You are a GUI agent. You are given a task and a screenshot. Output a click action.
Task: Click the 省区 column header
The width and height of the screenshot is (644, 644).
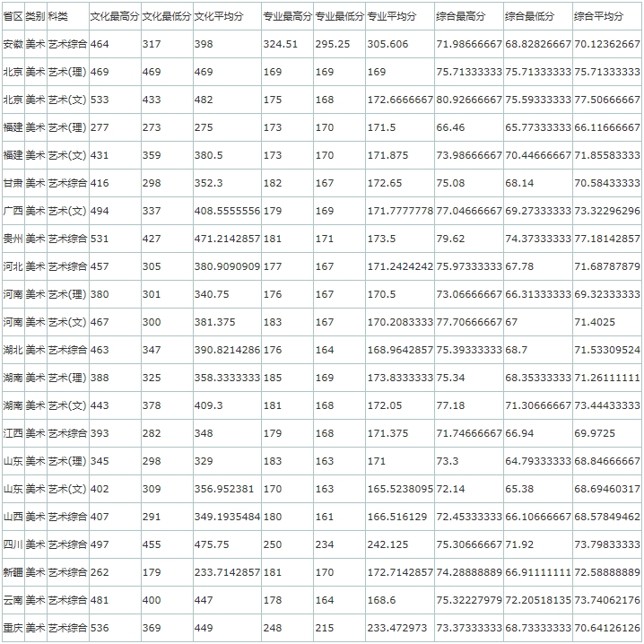[13, 17]
